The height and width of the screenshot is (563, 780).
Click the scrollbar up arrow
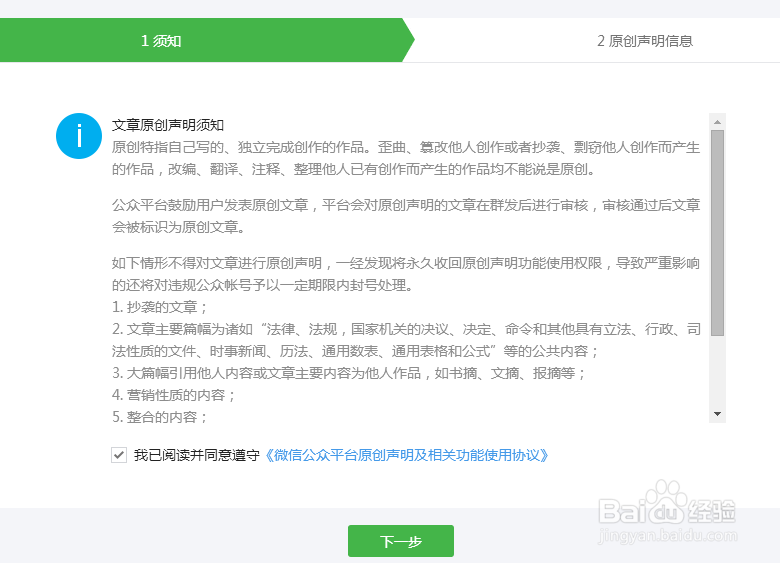point(717,122)
